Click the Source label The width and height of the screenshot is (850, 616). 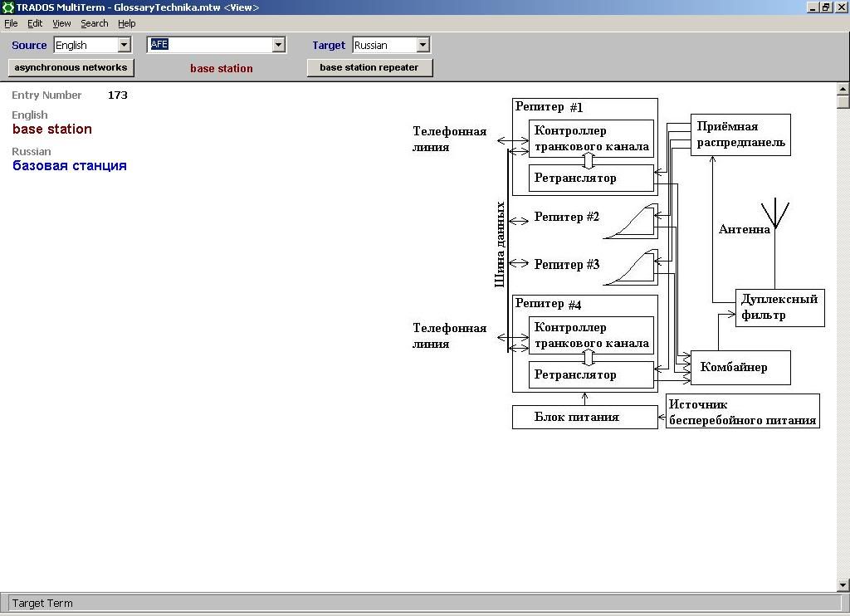[29, 45]
